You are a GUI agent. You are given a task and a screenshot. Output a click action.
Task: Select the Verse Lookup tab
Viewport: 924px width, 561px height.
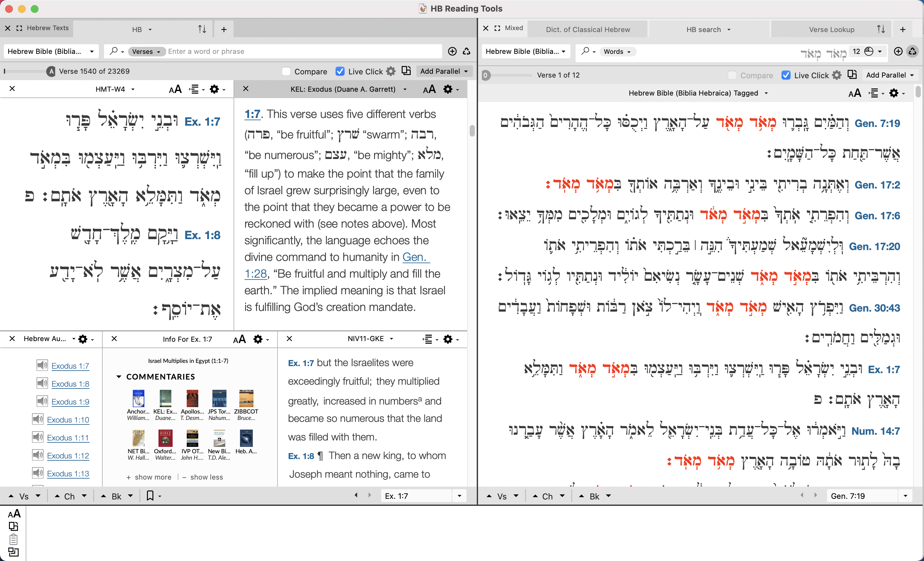833,29
